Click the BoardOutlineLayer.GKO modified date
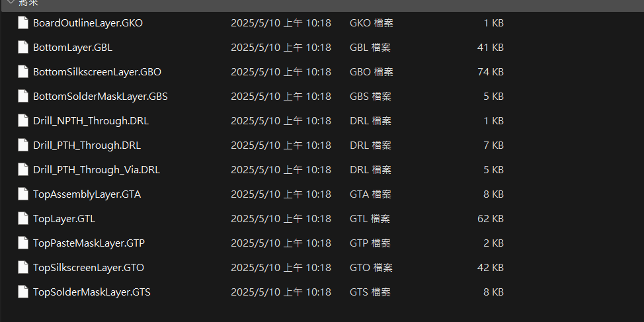 pyautogui.click(x=281, y=23)
